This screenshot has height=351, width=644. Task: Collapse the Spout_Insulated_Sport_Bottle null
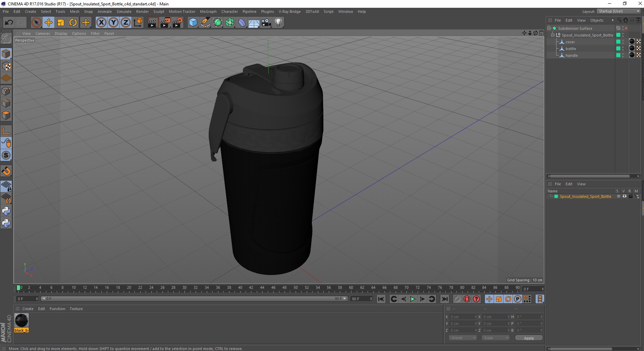tap(553, 35)
